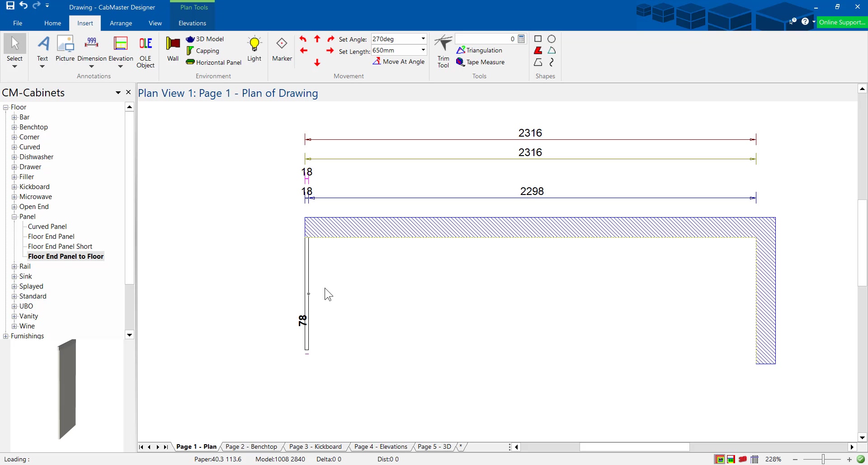
Task: Draw a circle shape
Action: (552, 39)
